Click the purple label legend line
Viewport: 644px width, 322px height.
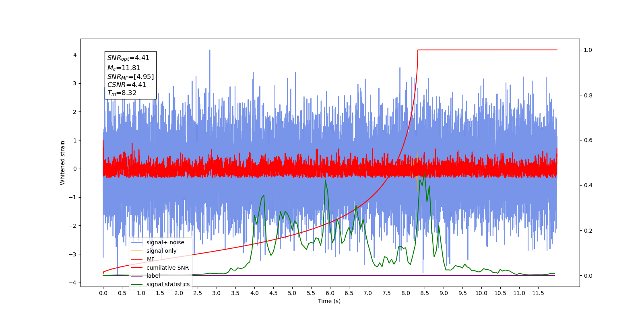pos(137,276)
